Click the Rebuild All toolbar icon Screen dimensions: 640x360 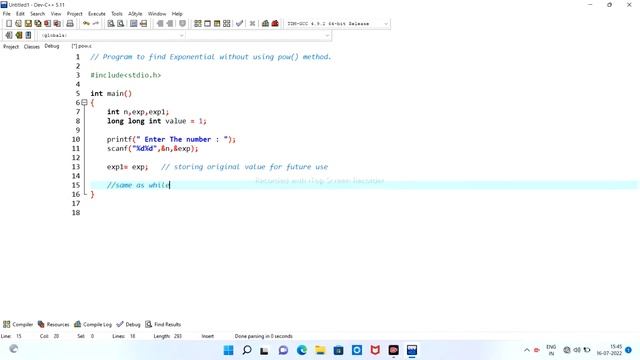coord(227,24)
